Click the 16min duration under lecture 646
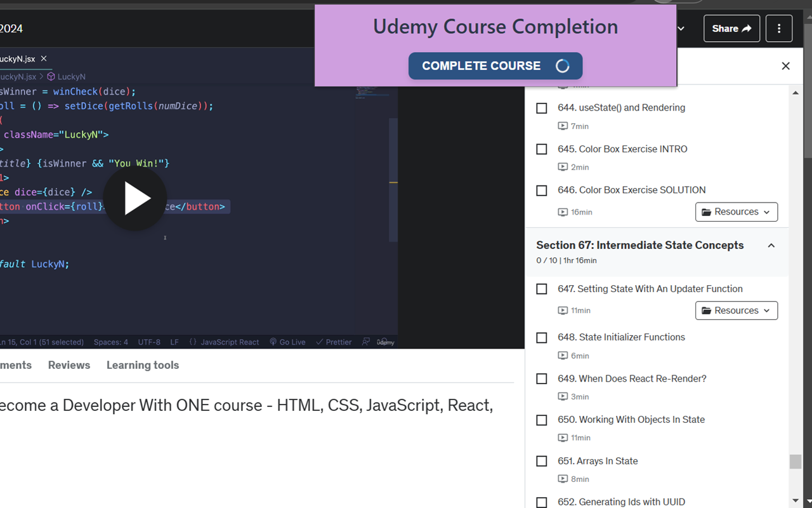Screen dimensions: 812x508 click(x=582, y=212)
